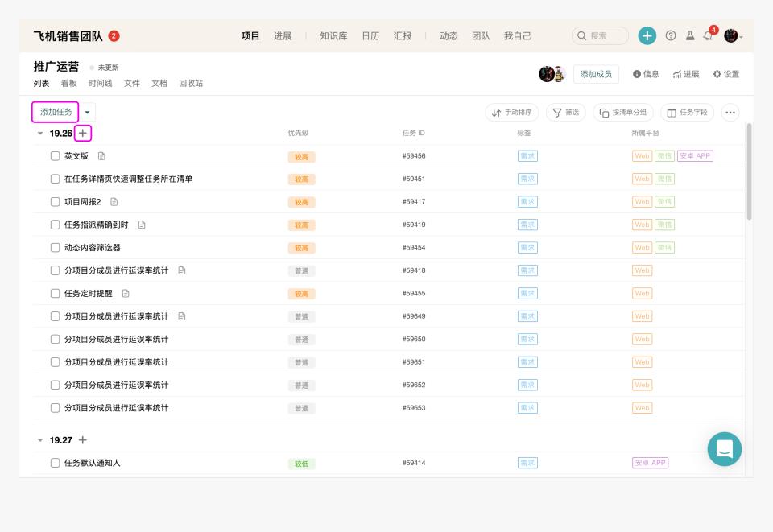This screenshot has width=773, height=532.
Task: Switch to the 看板 view tab
Action: tap(68, 83)
